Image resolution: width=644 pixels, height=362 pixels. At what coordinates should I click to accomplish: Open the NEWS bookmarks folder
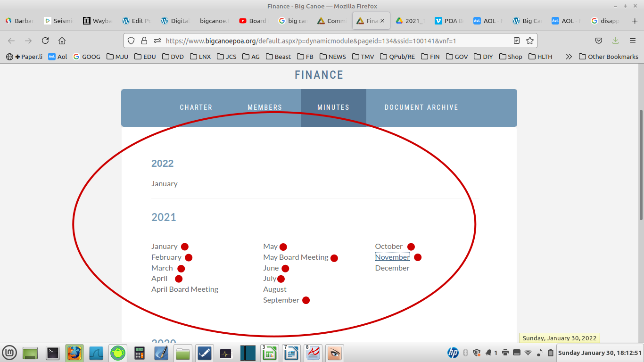tap(332, 57)
